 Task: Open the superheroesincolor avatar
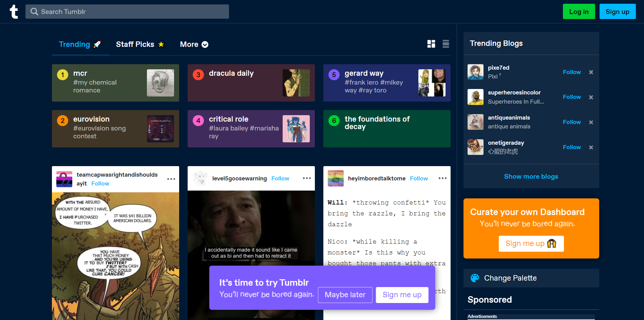tap(475, 97)
